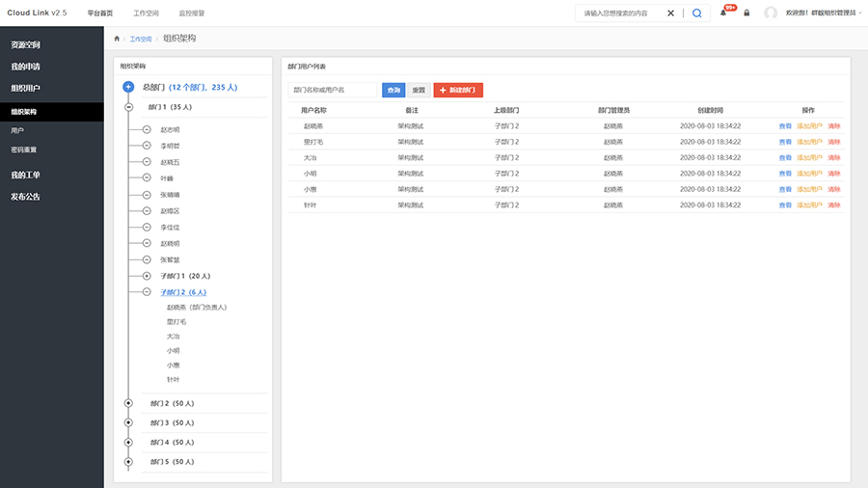Click the 大冶 name cell in the table
This screenshot has height=488, width=868.
310,158
